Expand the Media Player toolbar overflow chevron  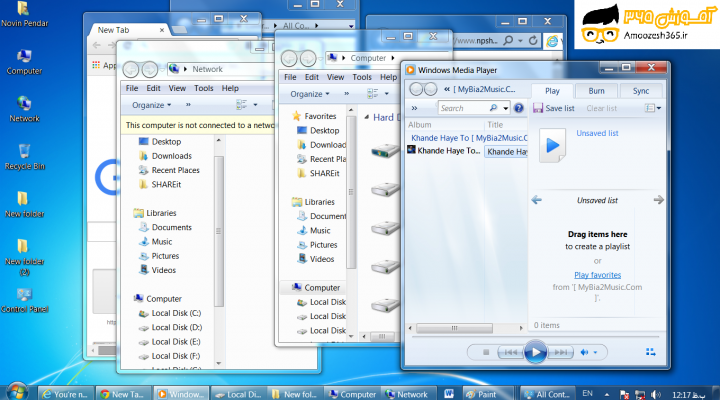click(414, 108)
